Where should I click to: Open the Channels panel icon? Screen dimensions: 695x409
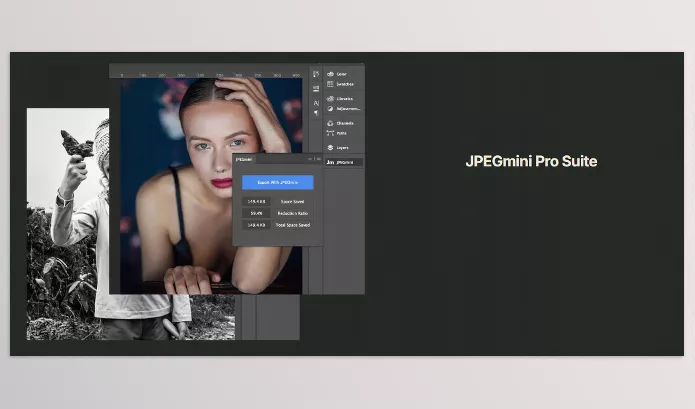(x=331, y=123)
